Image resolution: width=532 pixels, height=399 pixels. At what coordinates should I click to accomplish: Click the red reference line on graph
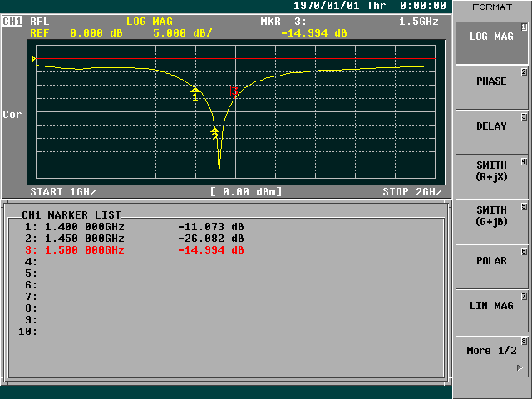(235, 59)
